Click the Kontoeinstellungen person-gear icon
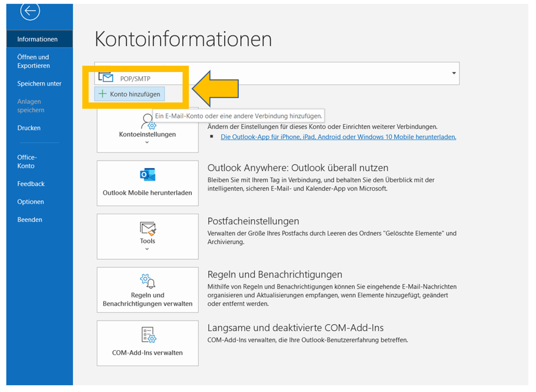536x392 pixels. (148, 122)
